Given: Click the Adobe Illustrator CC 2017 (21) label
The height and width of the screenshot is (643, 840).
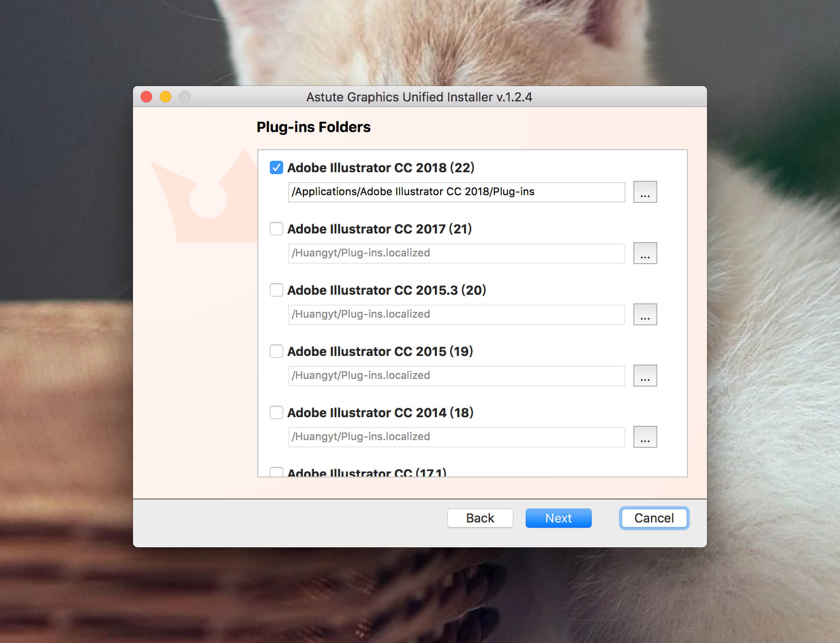Looking at the screenshot, I should 379,229.
